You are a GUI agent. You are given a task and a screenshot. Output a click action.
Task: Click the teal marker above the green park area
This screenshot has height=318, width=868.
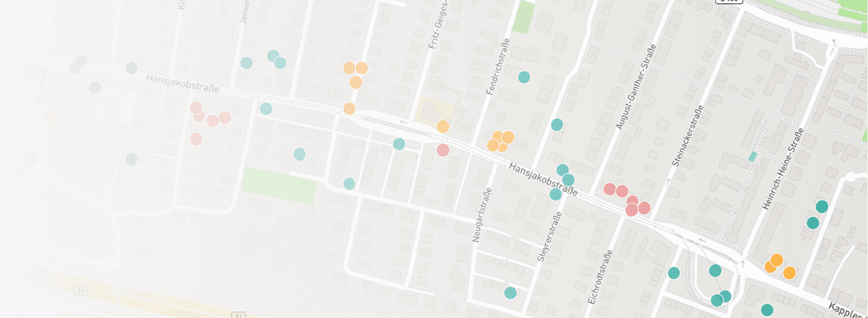pyautogui.click(x=299, y=154)
